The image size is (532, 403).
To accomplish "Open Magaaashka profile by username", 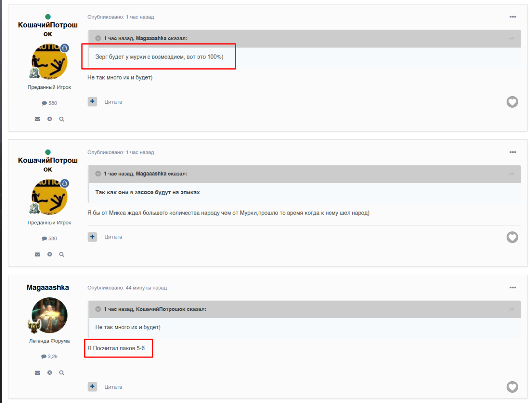I will point(48,288).
